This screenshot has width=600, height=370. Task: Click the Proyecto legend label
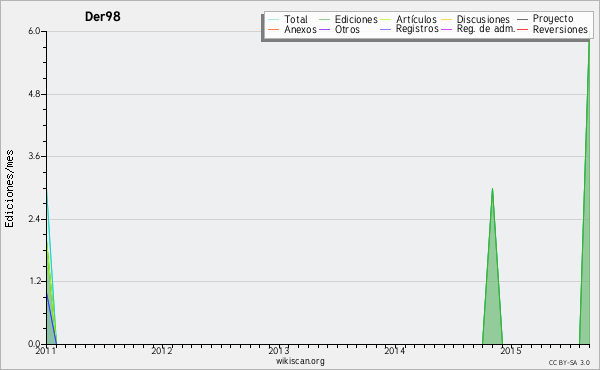pos(553,19)
